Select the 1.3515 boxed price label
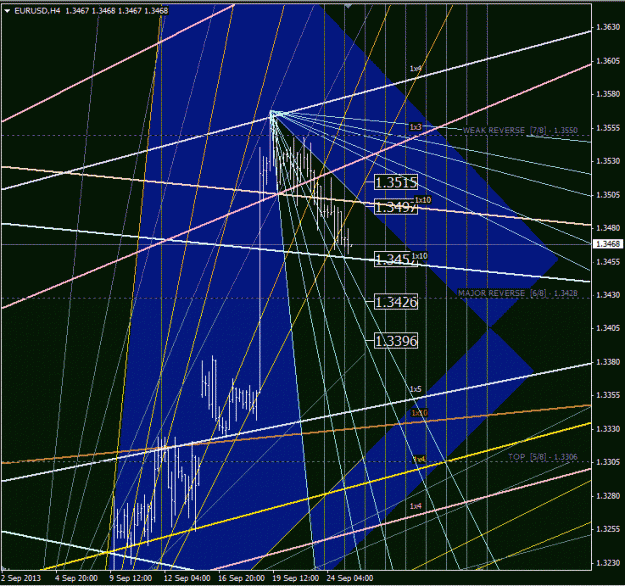 point(396,183)
